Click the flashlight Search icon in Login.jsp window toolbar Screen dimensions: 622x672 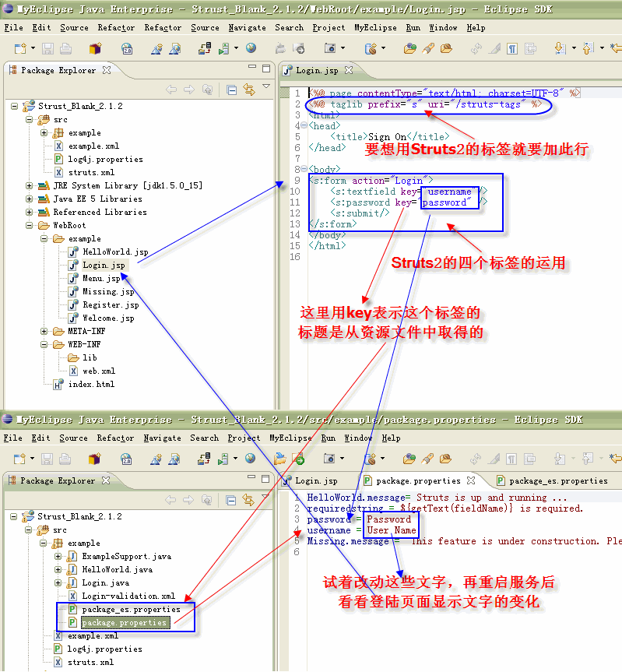428,48
